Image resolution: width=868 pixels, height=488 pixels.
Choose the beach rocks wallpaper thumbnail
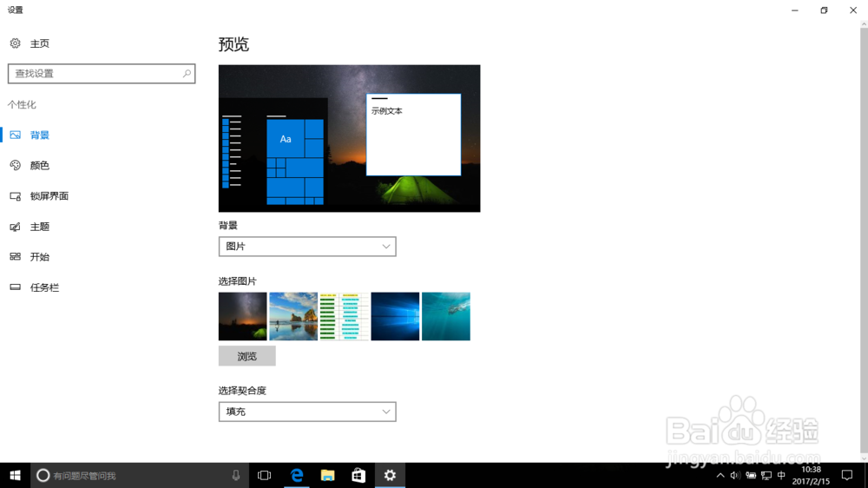[293, 316]
